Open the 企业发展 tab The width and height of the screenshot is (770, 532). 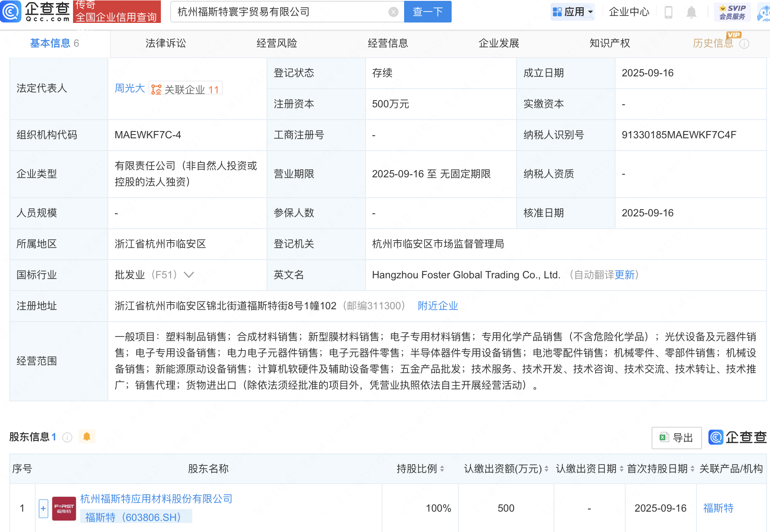coord(499,43)
